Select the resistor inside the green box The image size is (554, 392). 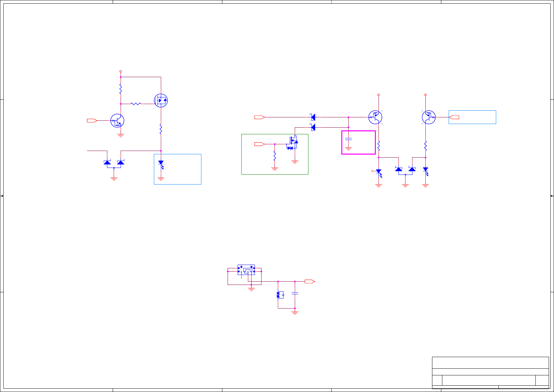275,156
